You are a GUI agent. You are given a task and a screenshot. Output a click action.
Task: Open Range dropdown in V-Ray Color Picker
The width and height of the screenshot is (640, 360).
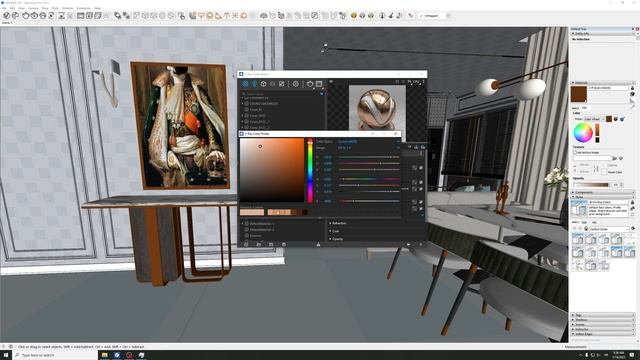[369, 147]
